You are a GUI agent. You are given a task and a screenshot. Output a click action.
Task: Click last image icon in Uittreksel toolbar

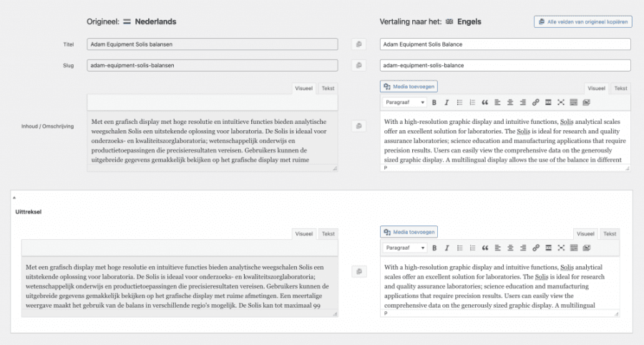587,248
